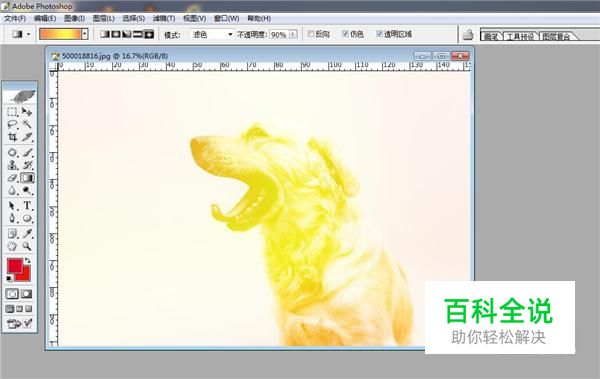Screen dimensions: 600x379
Task: Open the opacity slider arrow
Action: pos(293,34)
